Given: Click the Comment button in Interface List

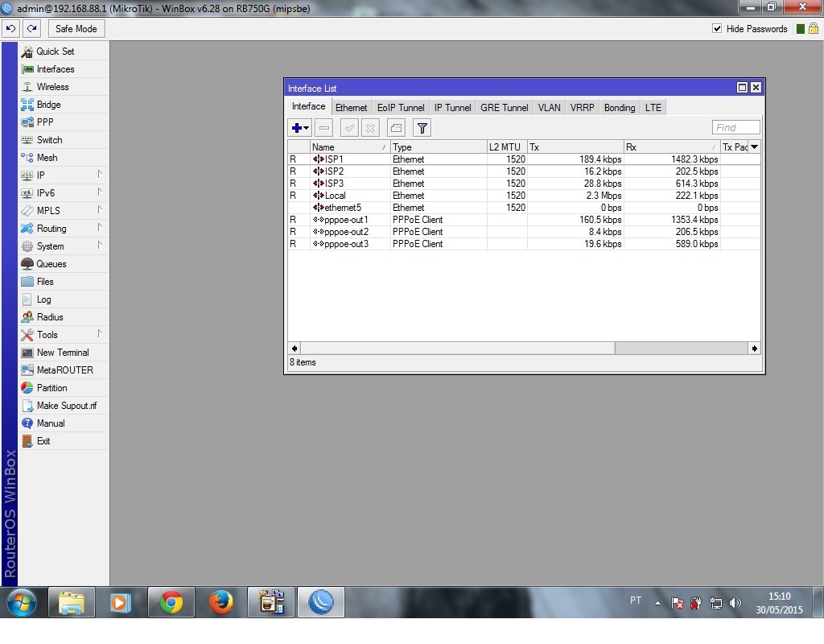Looking at the screenshot, I should point(396,128).
